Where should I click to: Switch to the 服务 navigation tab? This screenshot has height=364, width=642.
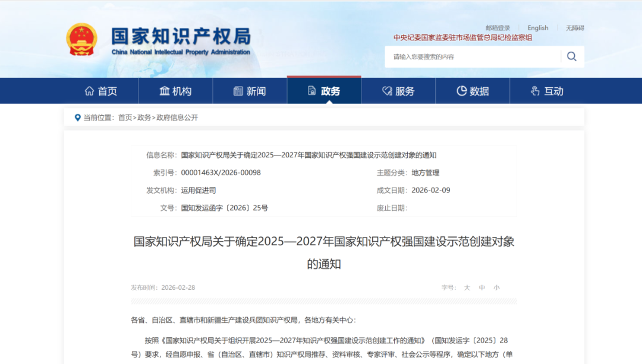(398, 90)
